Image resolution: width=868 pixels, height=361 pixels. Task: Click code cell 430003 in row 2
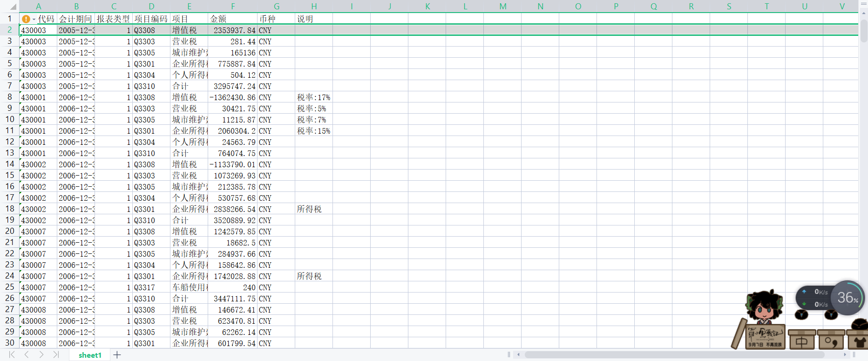click(38, 30)
